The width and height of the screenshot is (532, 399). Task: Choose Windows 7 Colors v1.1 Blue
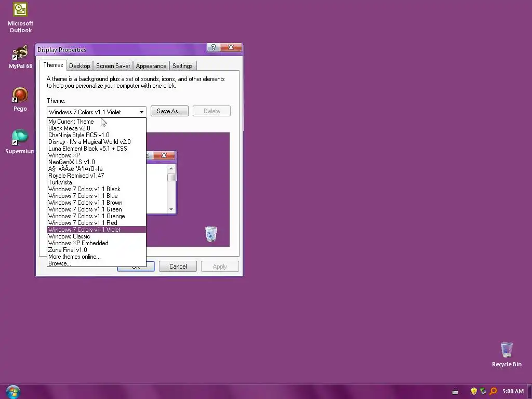(x=96, y=196)
